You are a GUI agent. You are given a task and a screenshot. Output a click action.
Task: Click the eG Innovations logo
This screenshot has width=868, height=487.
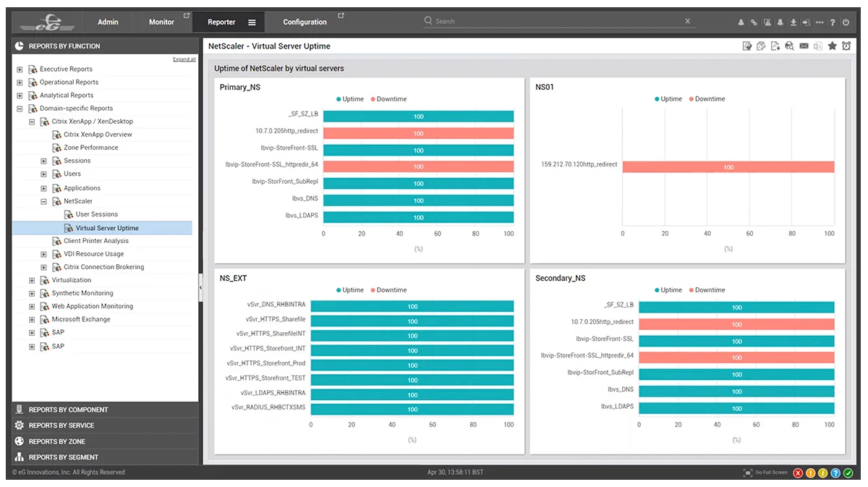click(48, 22)
